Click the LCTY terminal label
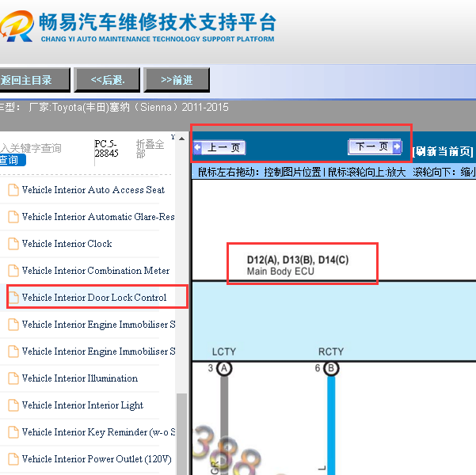The image size is (476, 475). [224, 351]
